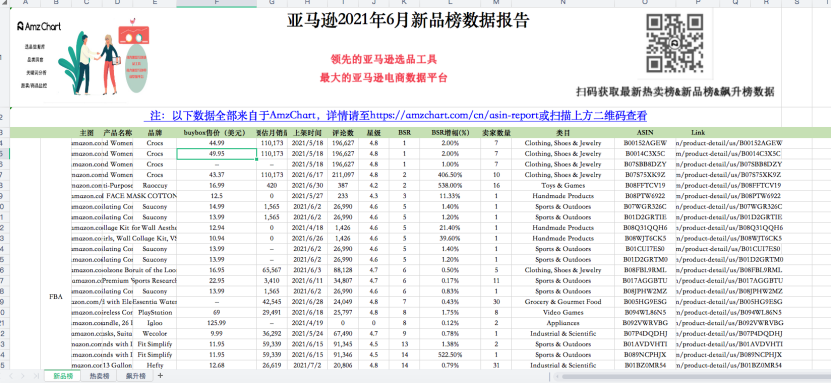This screenshot has height=383, width=831.
Task: Click the 类目 header cell
Action: (x=563, y=132)
